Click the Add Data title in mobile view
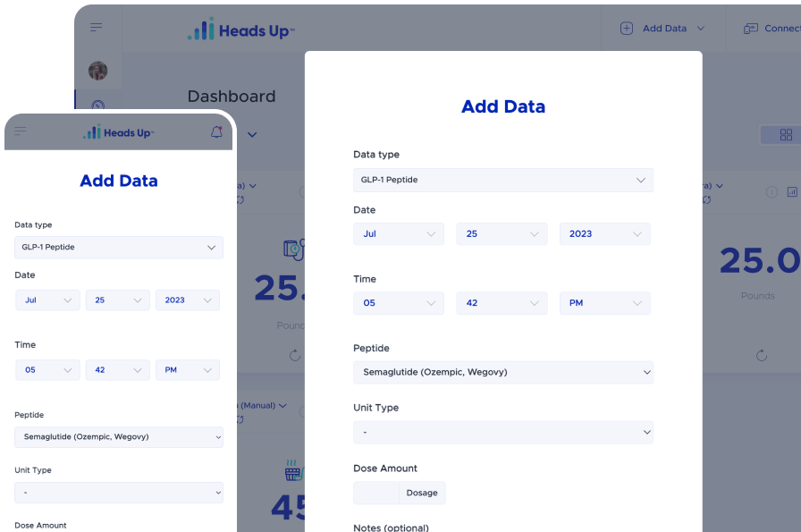The width and height of the screenshot is (801, 532). click(x=119, y=181)
